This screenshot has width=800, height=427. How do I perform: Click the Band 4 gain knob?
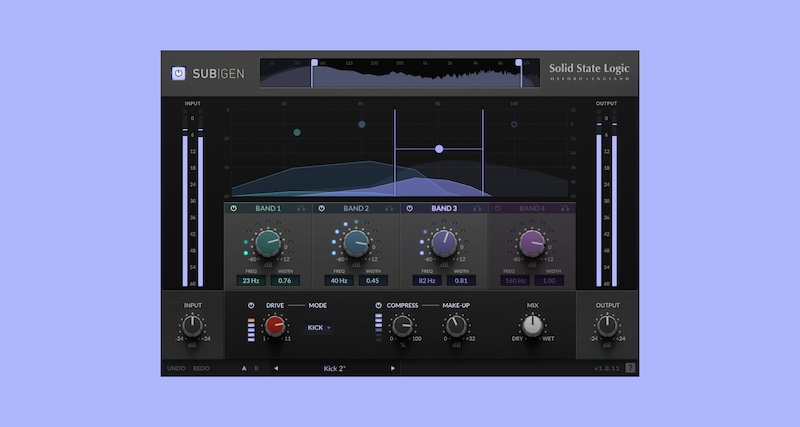532,243
